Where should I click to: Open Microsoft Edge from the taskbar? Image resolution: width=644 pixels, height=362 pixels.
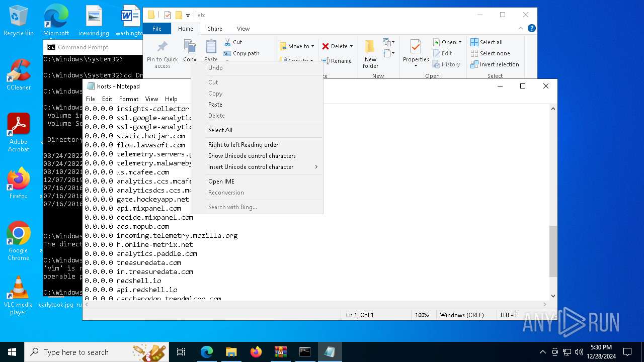(207, 352)
